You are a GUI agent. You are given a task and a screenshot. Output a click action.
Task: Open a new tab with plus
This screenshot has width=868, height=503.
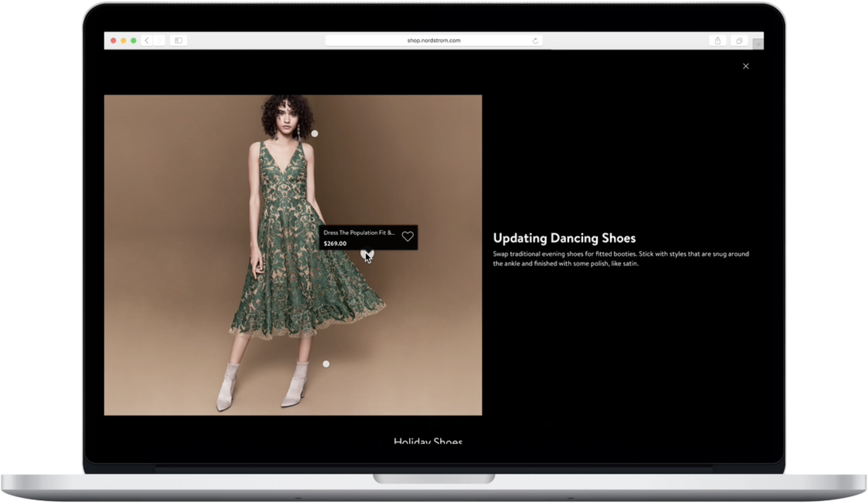click(758, 44)
